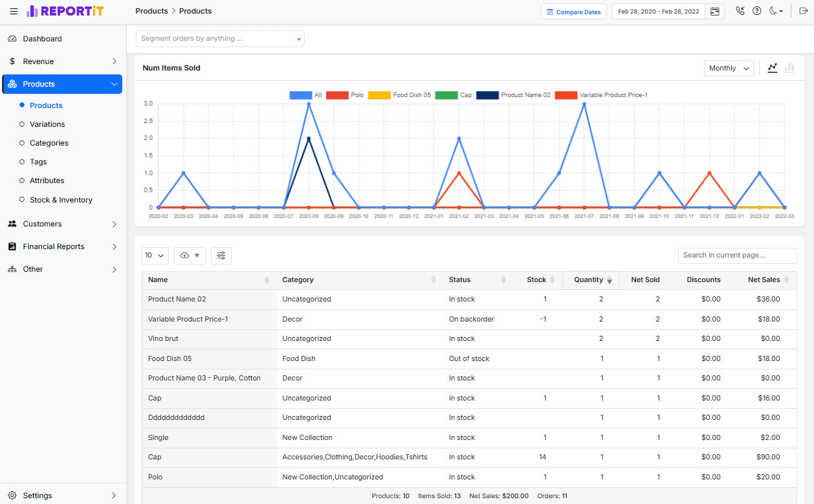Select Stock & Inventory in sidebar
Screen dimensions: 814x504
click(61, 200)
